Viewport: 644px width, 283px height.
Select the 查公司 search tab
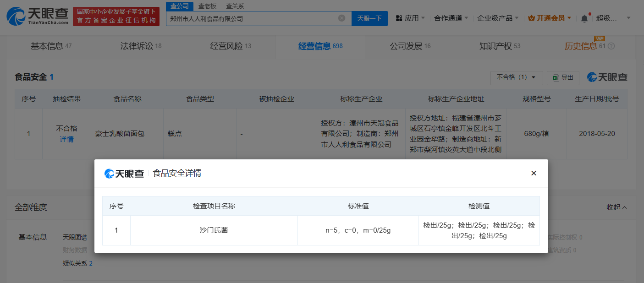[x=179, y=6]
